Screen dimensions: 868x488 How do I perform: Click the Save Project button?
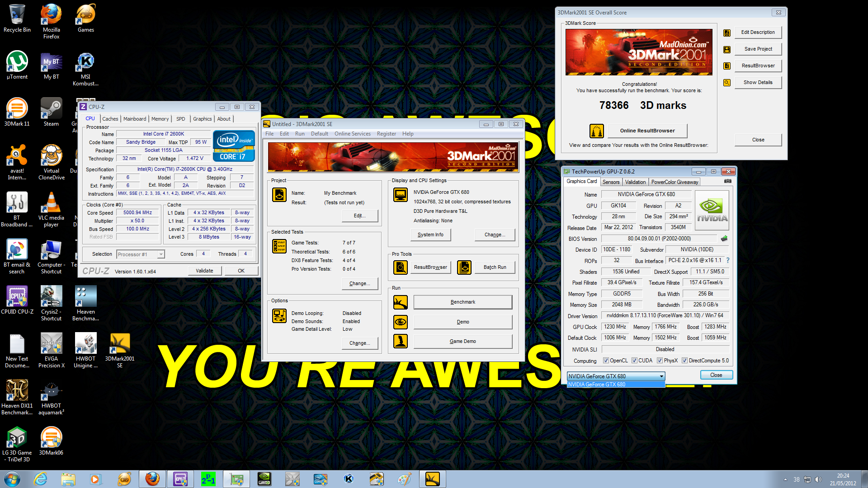click(758, 49)
